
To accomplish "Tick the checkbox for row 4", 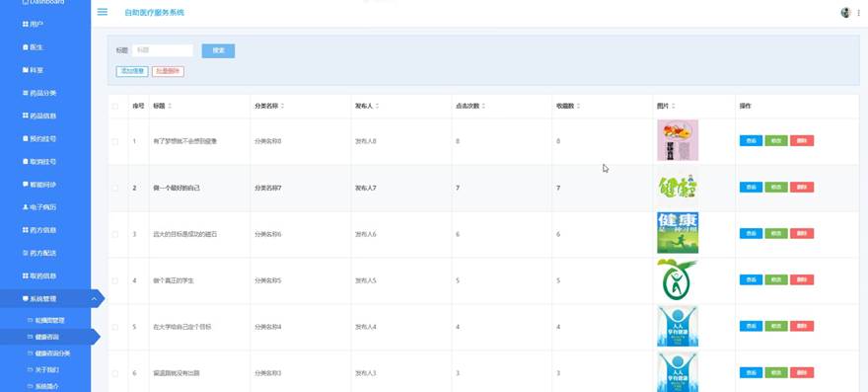I will click(115, 280).
